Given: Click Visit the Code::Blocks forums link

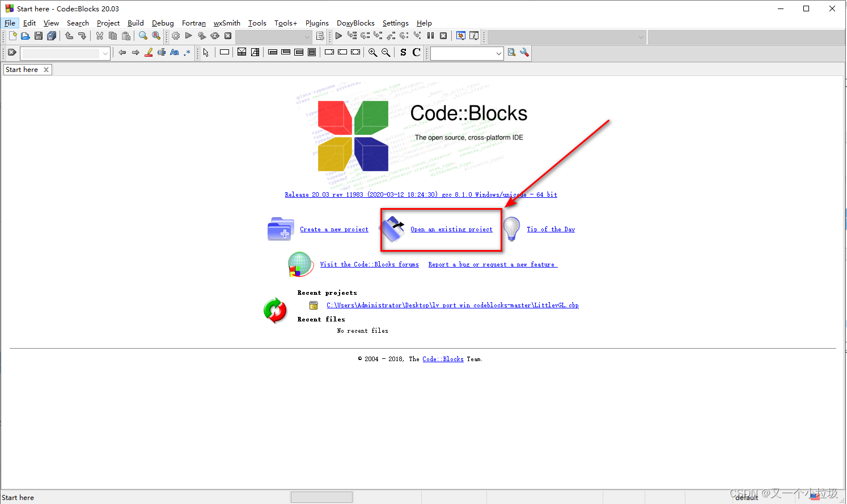Looking at the screenshot, I should [x=369, y=265].
